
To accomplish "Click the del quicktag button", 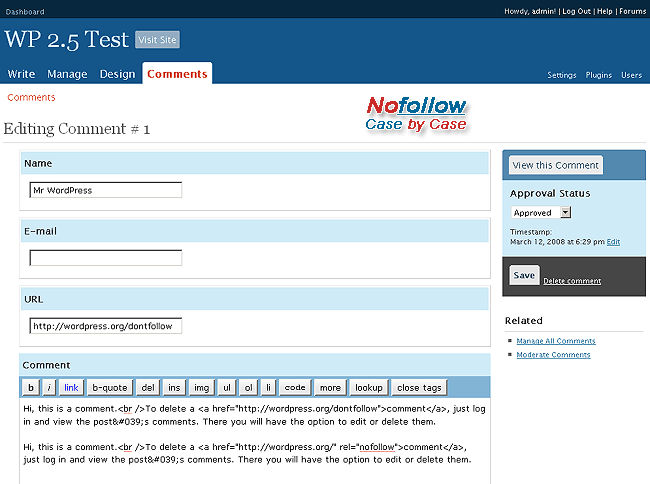I will point(148,387).
